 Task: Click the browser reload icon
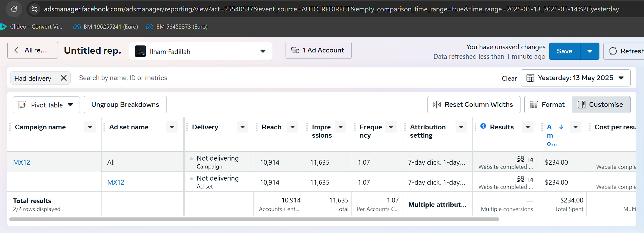pos(14,9)
